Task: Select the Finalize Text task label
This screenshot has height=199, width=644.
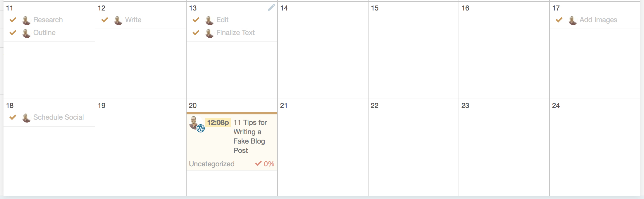Action: [235, 33]
